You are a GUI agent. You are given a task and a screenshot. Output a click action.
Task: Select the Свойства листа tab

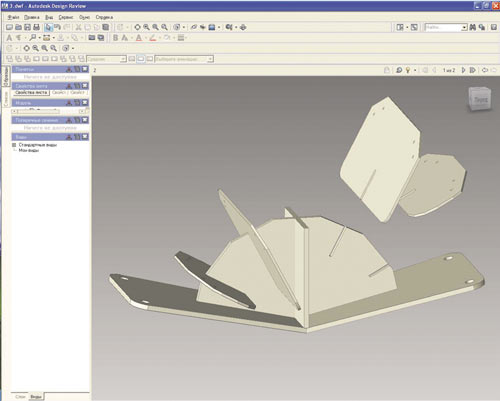coord(31,92)
